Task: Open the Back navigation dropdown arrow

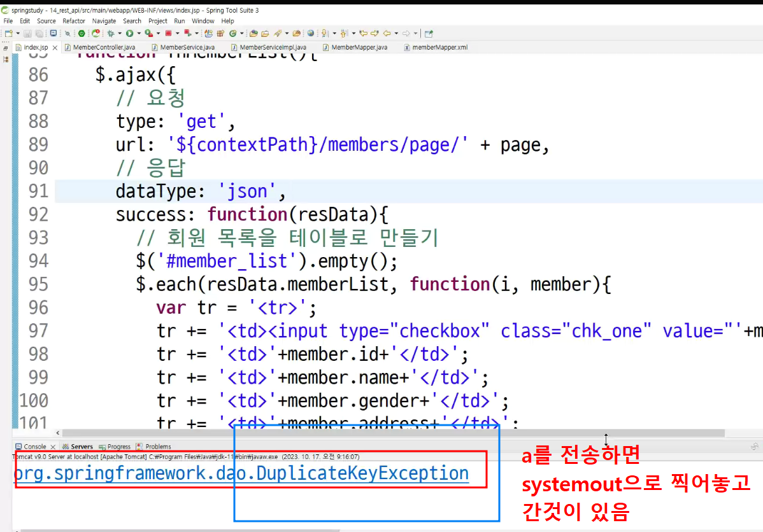Action: click(x=396, y=34)
